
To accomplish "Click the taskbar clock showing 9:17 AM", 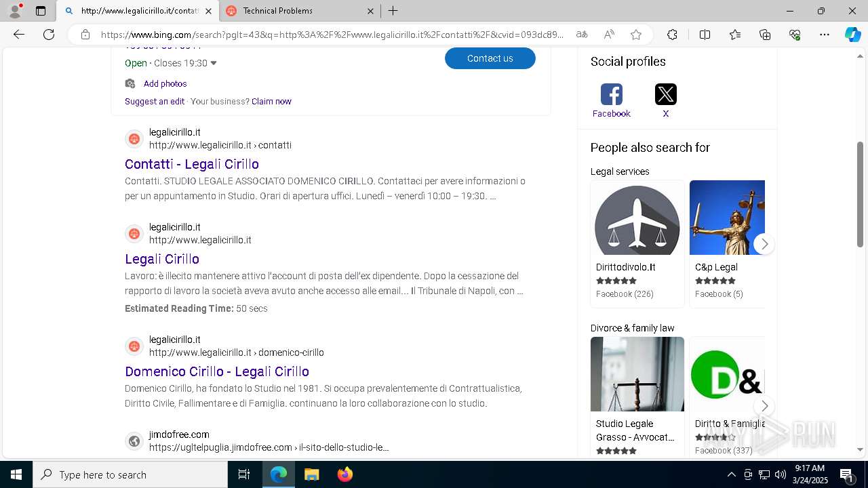I will (x=809, y=474).
